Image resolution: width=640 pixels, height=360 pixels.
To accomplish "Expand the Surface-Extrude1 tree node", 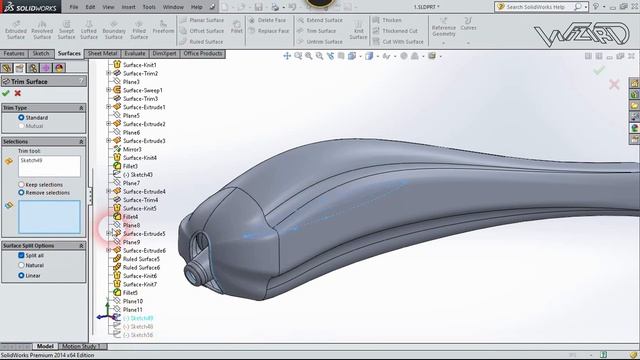I will click(x=109, y=107).
